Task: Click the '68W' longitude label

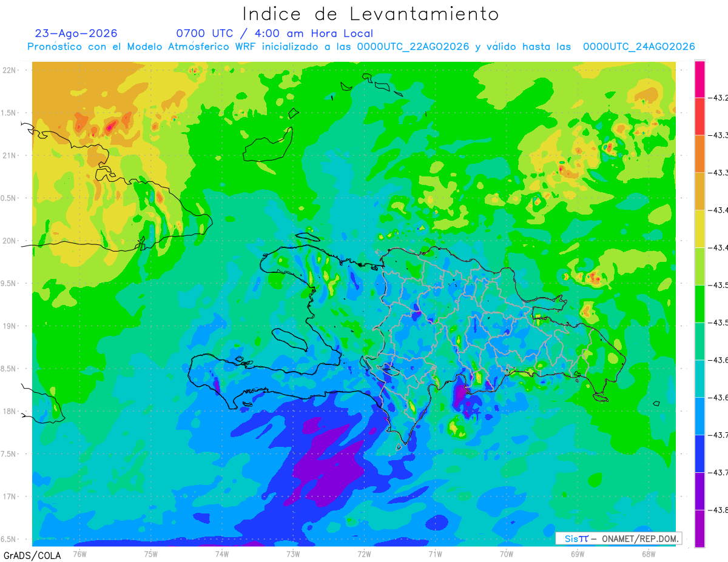Action: [649, 554]
